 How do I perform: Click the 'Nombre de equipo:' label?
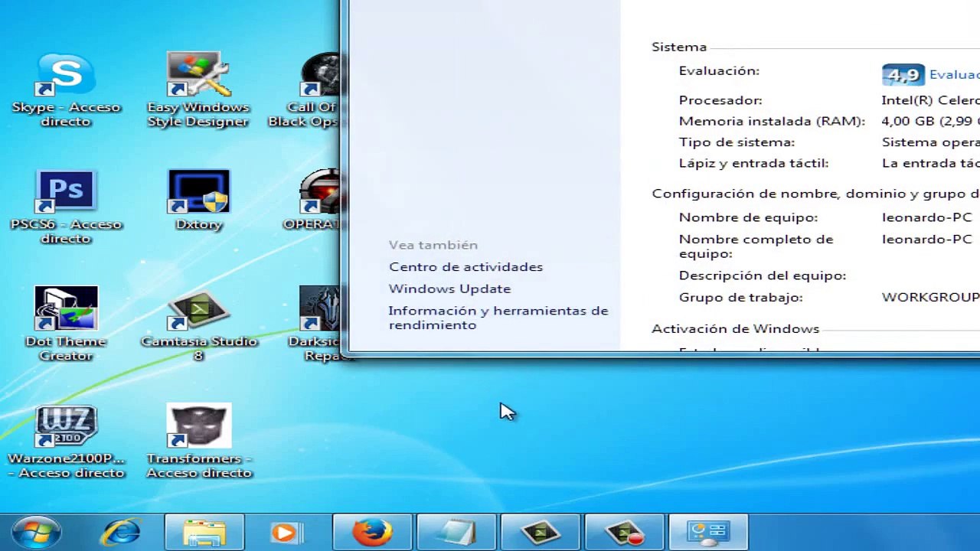point(748,217)
